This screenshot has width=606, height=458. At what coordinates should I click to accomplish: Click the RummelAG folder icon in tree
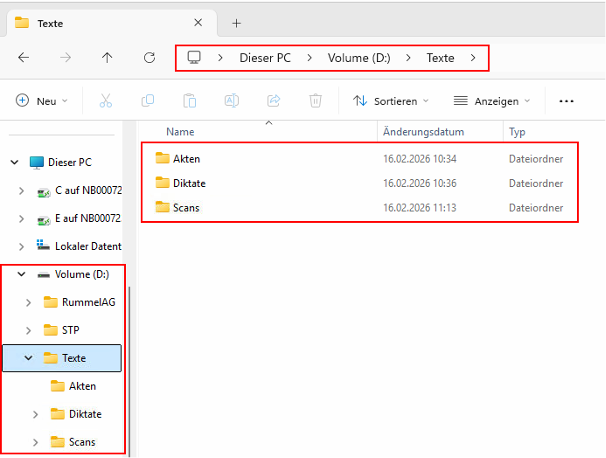[51, 302]
